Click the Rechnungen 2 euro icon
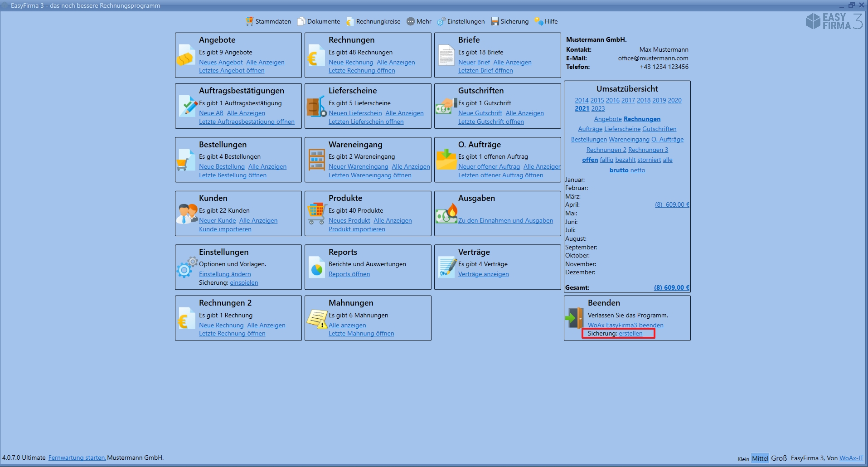 click(186, 319)
